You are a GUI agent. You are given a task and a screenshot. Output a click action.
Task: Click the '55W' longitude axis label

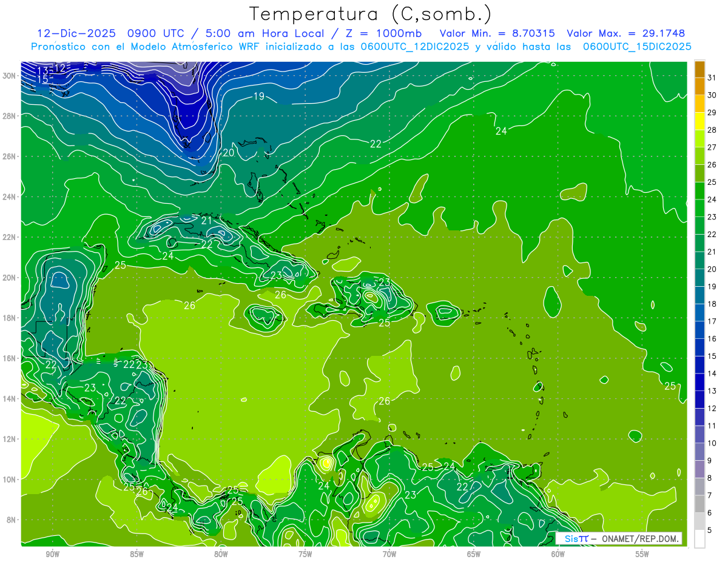(642, 554)
